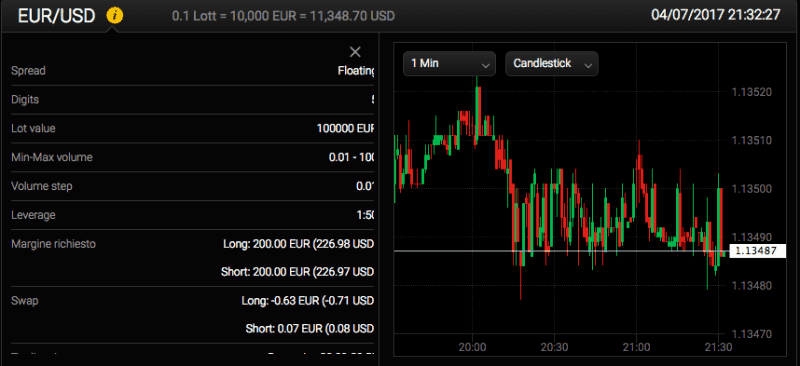Open the 1 Min timeframe dropdown
This screenshot has height=366, width=800.
coord(449,64)
